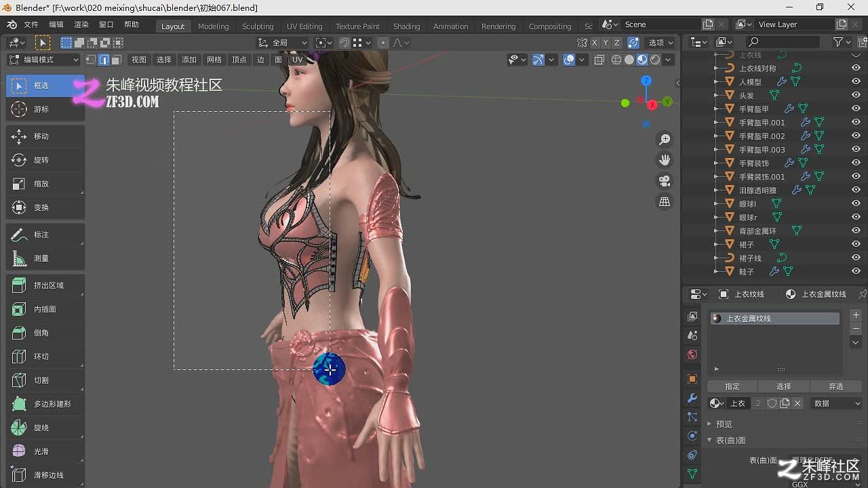Select the 标注 annotate tool
Screen dimensions: 868x488
point(45,235)
